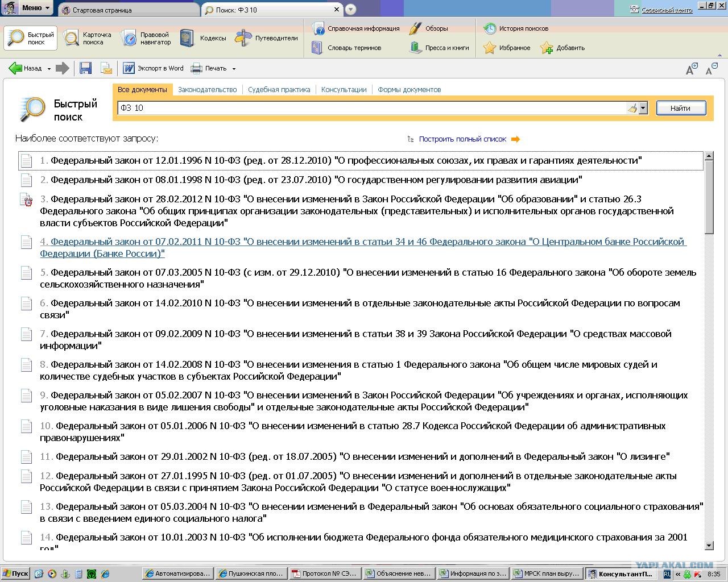Open result 6 по вопросам связи
This screenshot has width=728, height=582.
(x=360, y=309)
